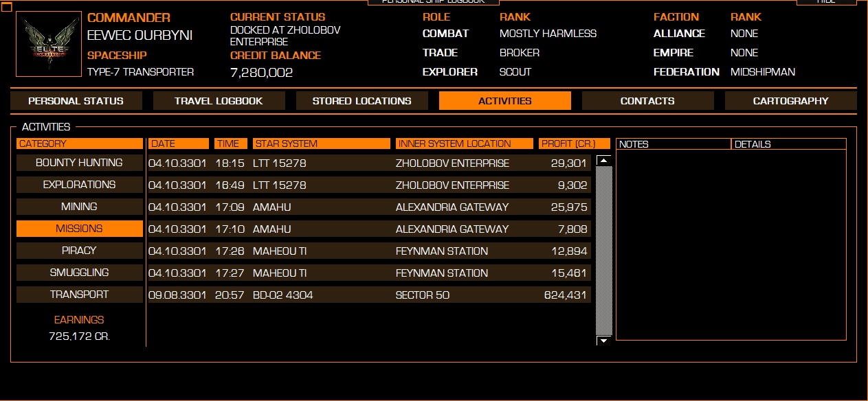Click AMAHU in the 7,808 row
Viewport: 868px width, 401px height.
click(272, 229)
